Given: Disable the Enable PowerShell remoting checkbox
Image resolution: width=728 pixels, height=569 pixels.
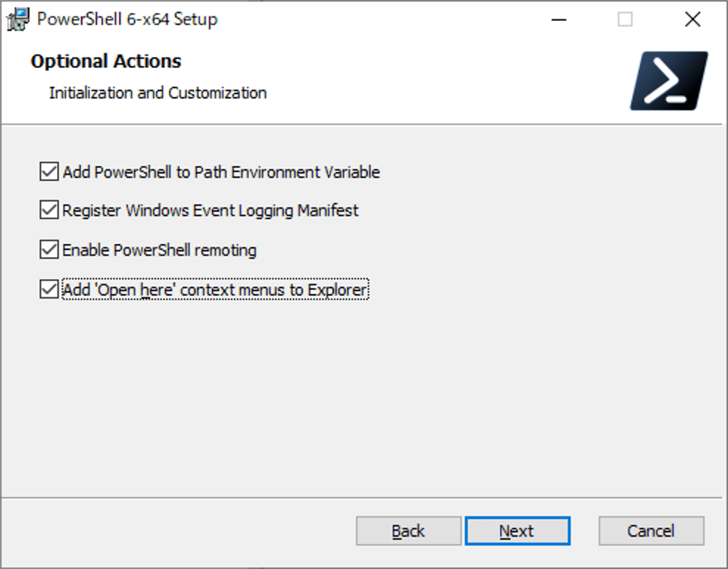Looking at the screenshot, I should pos(49,250).
